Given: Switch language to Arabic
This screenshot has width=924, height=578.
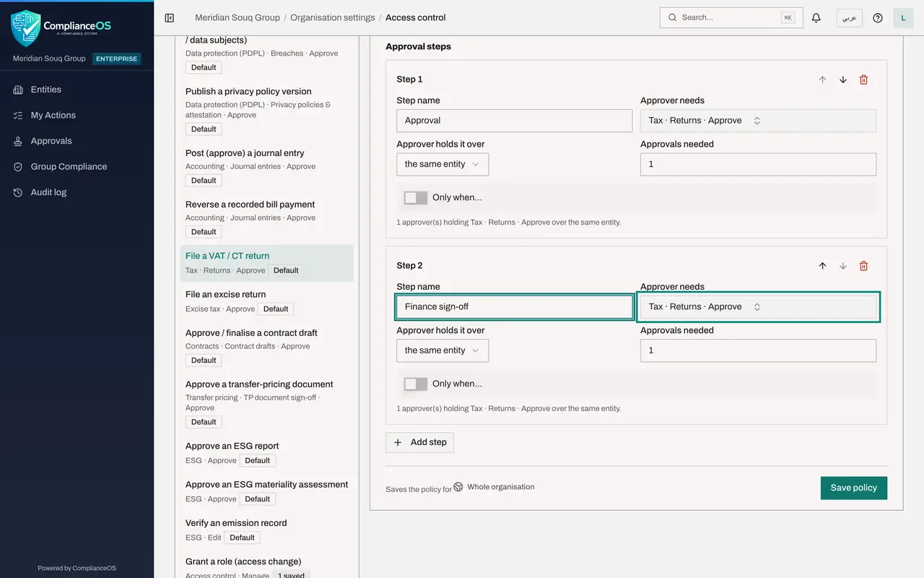Looking at the screenshot, I should pyautogui.click(x=849, y=17).
